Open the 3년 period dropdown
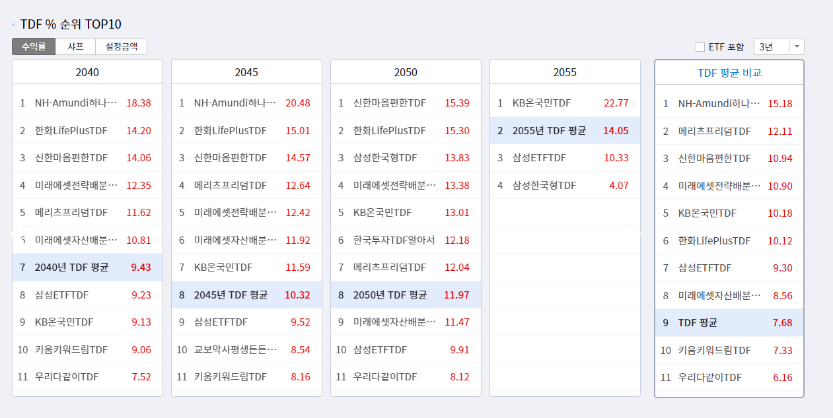This screenshot has width=833, height=418. [779, 46]
